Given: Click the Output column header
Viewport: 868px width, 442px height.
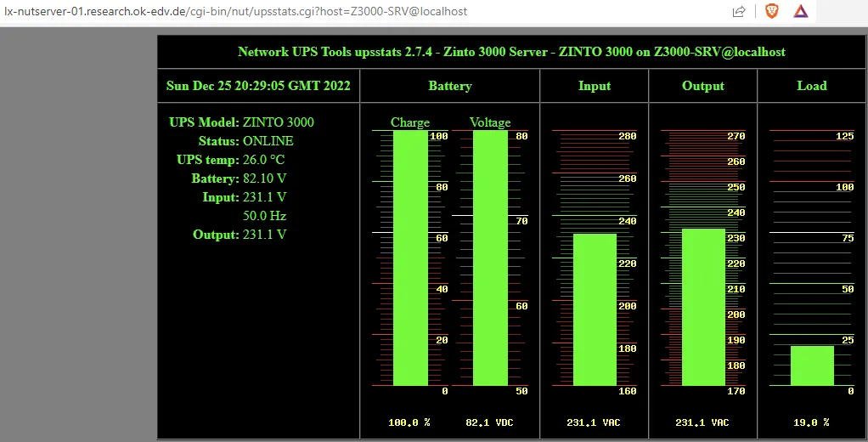Looking at the screenshot, I should pos(703,86).
